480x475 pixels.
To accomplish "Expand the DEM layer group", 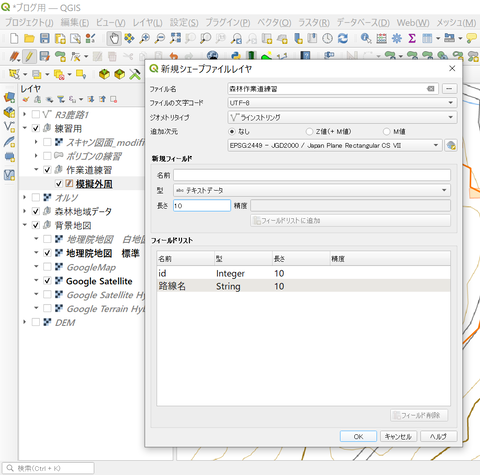I will (24, 322).
